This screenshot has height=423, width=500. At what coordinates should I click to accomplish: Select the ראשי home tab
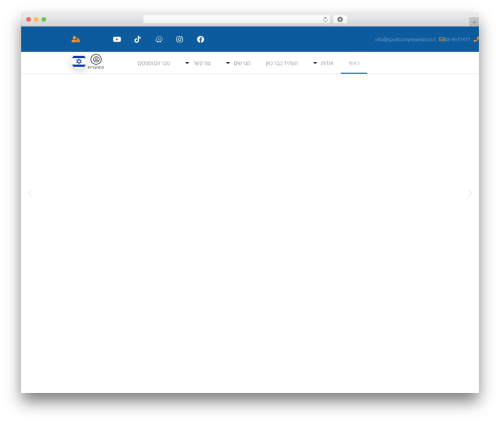[354, 63]
